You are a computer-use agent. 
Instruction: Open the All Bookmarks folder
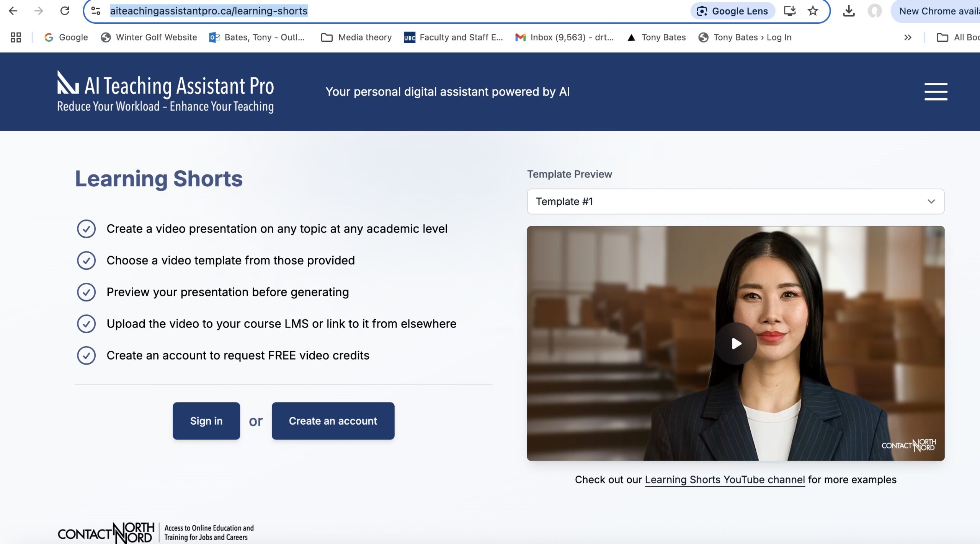[958, 37]
